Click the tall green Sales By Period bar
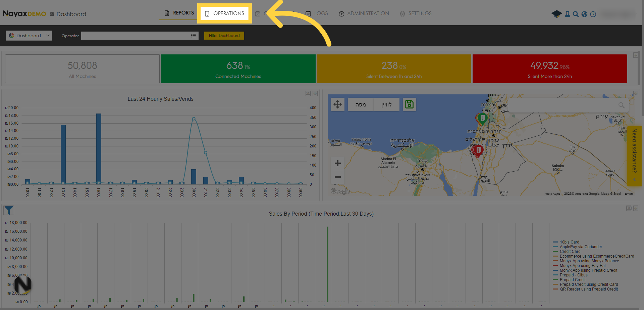Viewport: 644px width, 310px height. click(327, 264)
